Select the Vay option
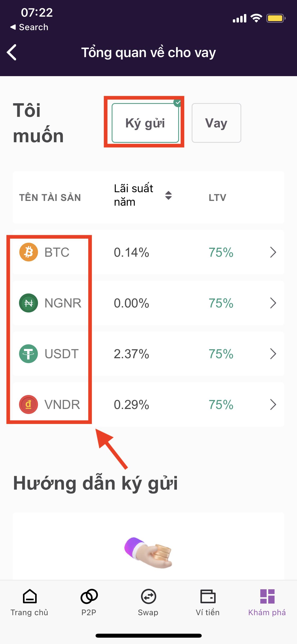The width and height of the screenshot is (297, 644). [x=216, y=123]
